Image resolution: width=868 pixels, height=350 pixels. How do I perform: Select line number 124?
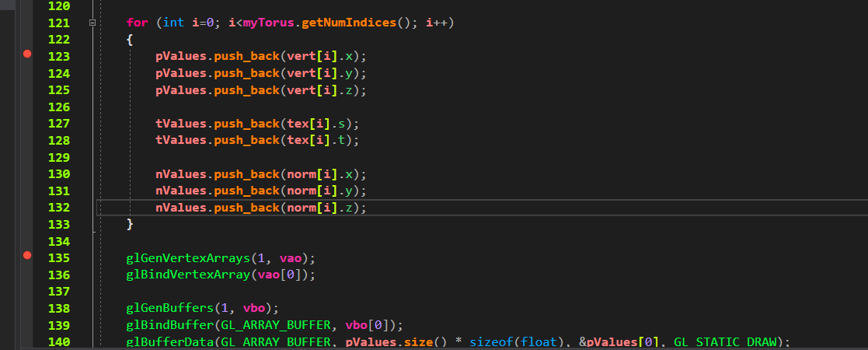click(59, 73)
